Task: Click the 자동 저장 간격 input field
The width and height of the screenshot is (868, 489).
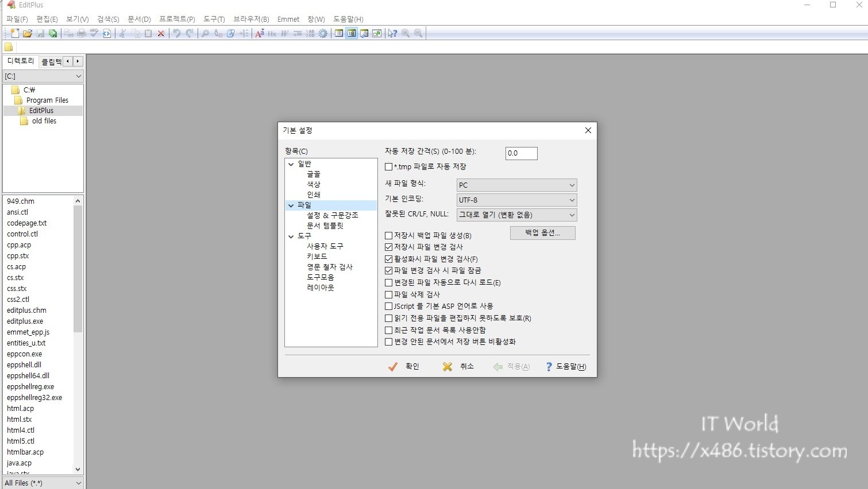Action: (x=521, y=153)
